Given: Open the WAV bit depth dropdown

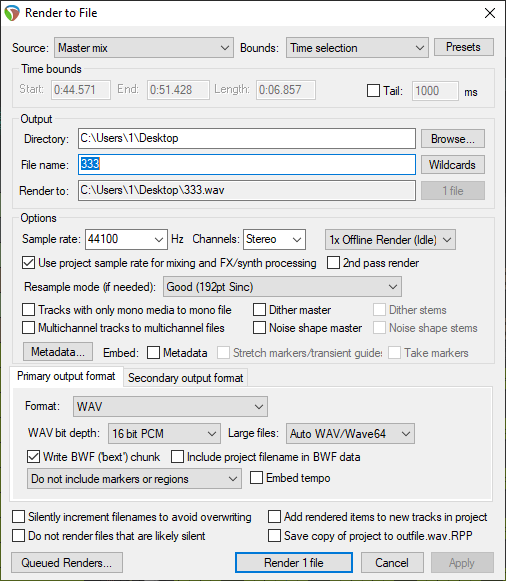Looking at the screenshot, I should pos(164,434).
